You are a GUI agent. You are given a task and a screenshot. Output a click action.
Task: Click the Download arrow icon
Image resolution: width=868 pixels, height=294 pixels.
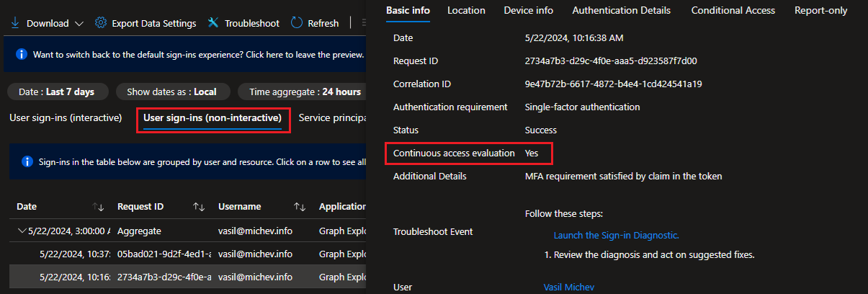[x=15, y=23]
